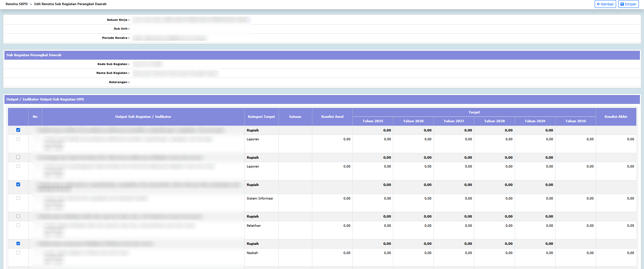Click Tahun 2029 value in Sistem Informasi row

[x=549, y=199]
